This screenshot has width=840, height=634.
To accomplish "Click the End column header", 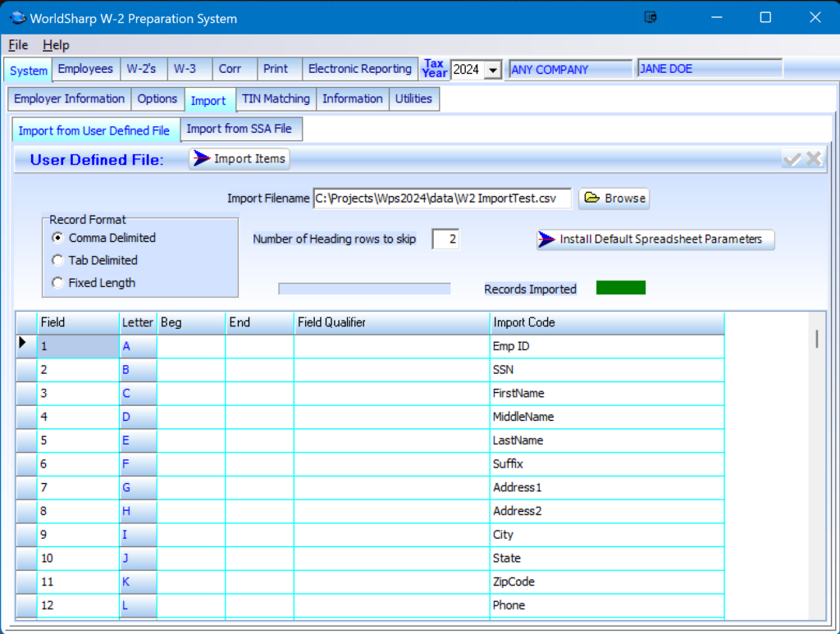I will tap(260, 323).
